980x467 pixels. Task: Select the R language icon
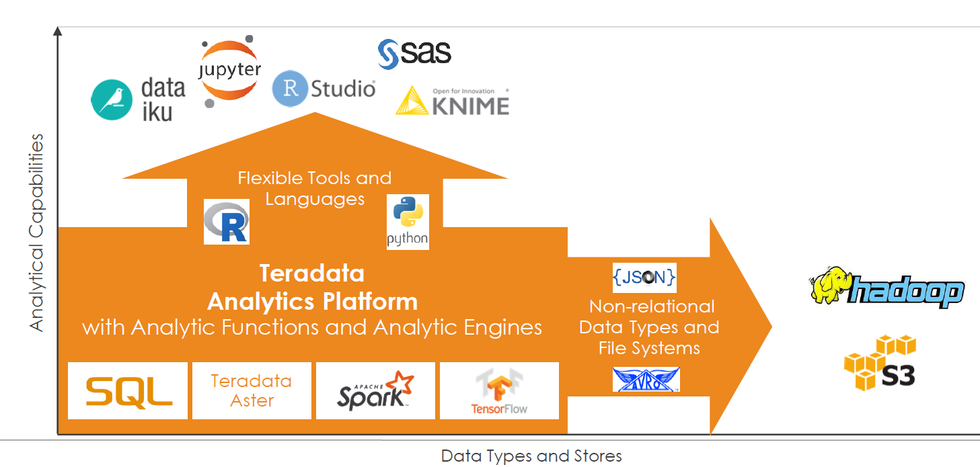227,221
